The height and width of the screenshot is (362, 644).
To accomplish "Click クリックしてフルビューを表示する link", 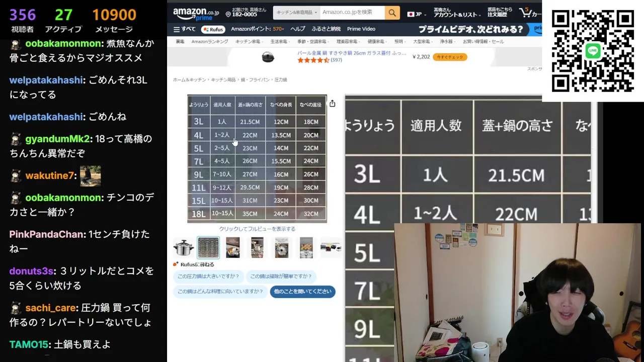I will [x=257, y=229].
